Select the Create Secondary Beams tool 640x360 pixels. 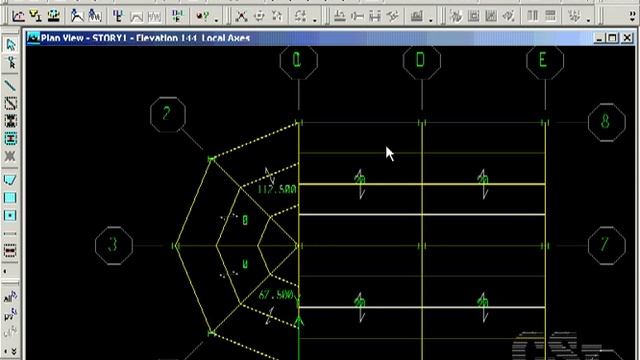[x=10, y=138]
